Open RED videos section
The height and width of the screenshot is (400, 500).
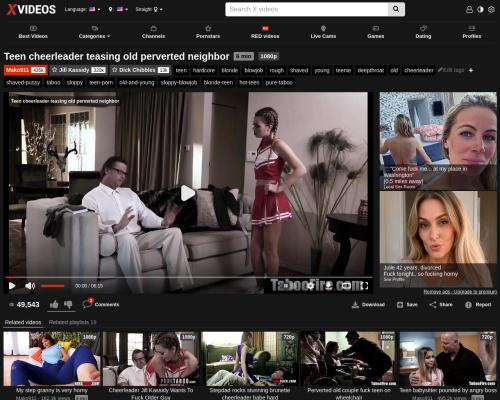point(265,32)
